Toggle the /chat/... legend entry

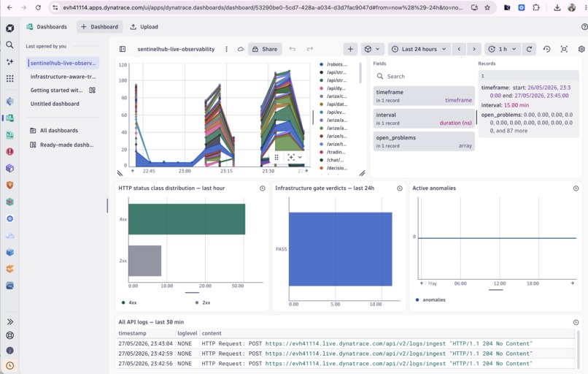[x=331, y=160]
